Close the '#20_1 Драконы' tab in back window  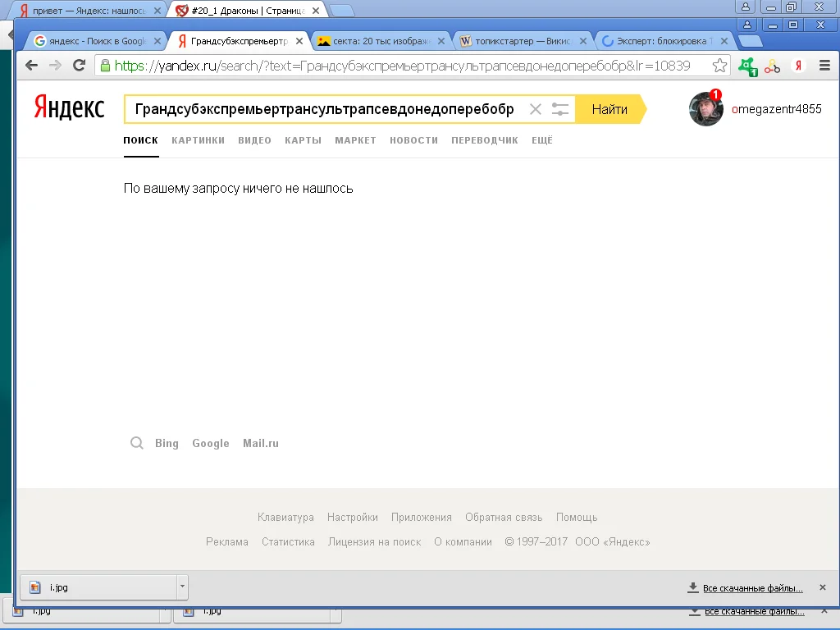click(x=316, y=11)
